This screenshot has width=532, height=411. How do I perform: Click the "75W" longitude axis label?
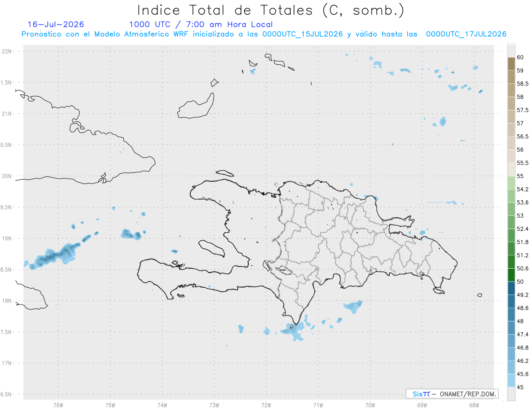click(110, 405)
